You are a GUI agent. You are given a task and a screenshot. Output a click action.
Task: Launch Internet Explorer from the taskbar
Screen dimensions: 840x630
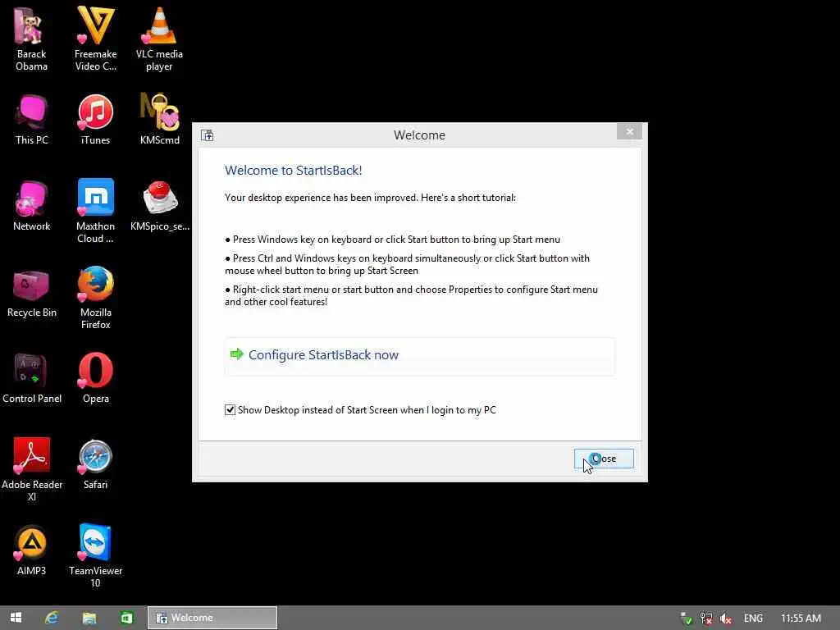[52, 618]
